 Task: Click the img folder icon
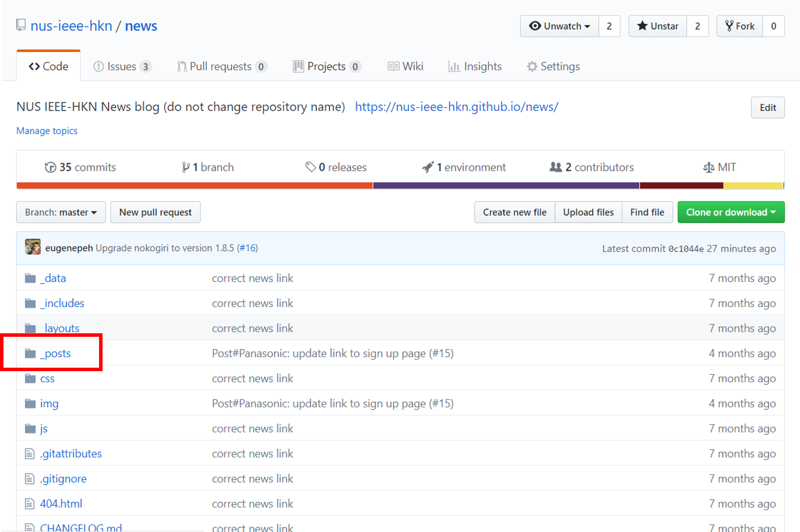pyautogui.click(x=30, y=403)
